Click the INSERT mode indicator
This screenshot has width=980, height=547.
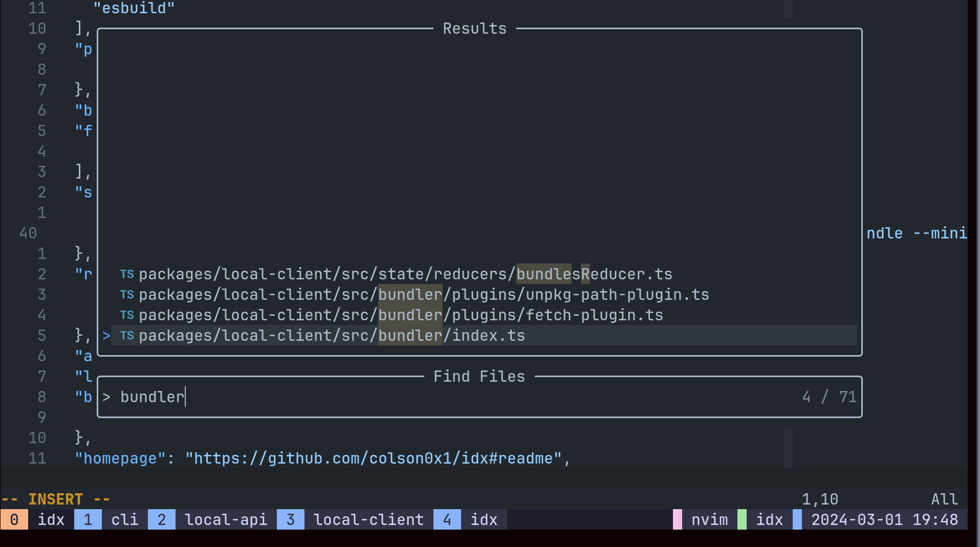(x=55, y=499)
